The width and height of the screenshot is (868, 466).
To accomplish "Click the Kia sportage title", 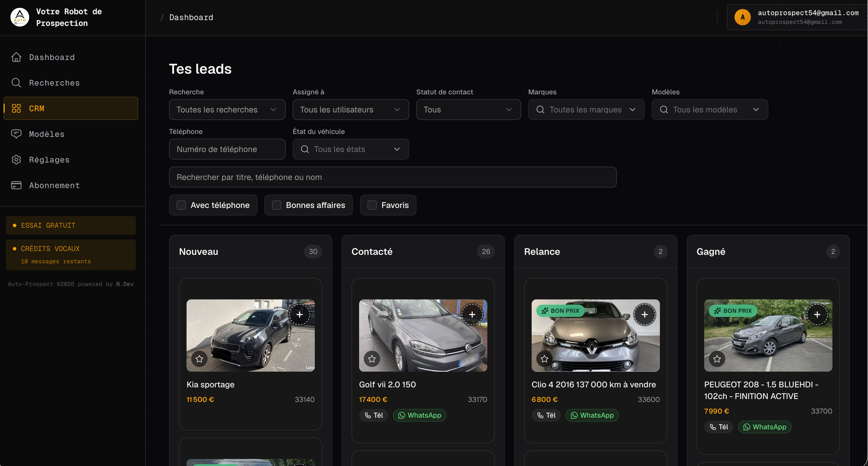I will coord(211,384).
